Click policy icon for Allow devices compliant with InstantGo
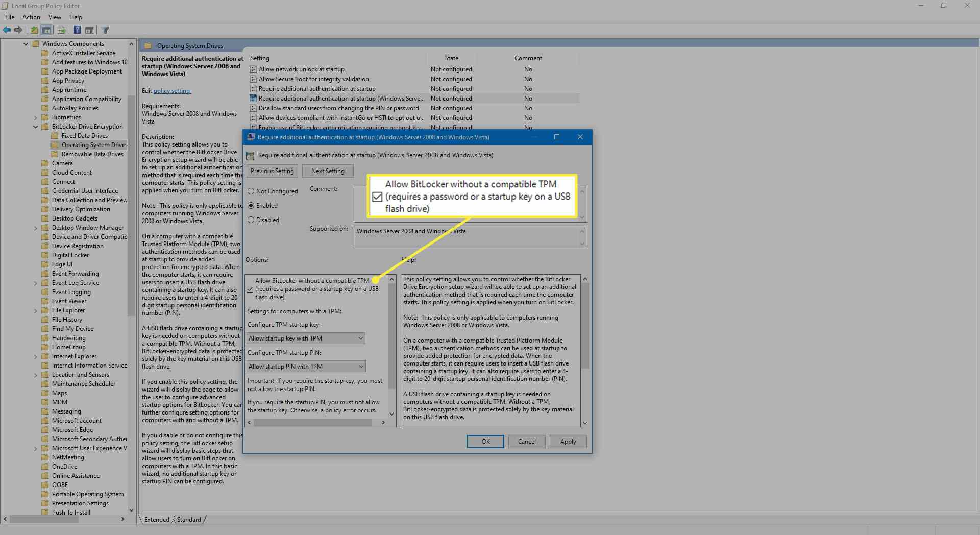 (x=253, y=118)
